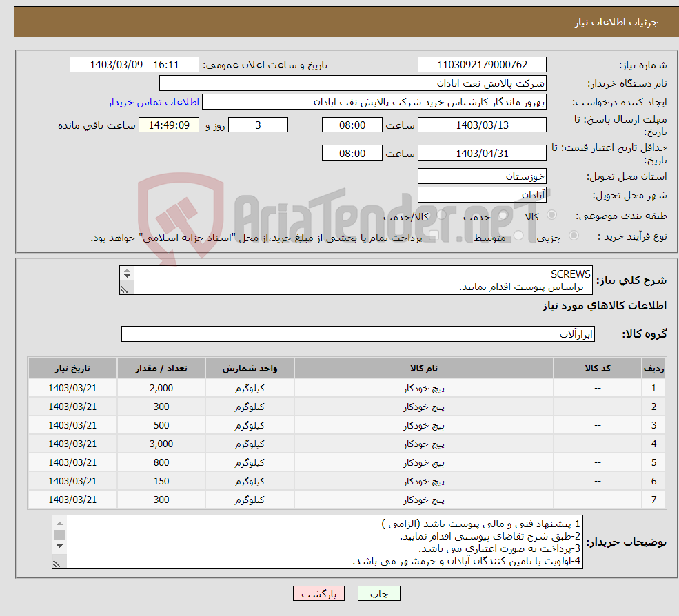Click the نام کالا column header

coord(424,368)
